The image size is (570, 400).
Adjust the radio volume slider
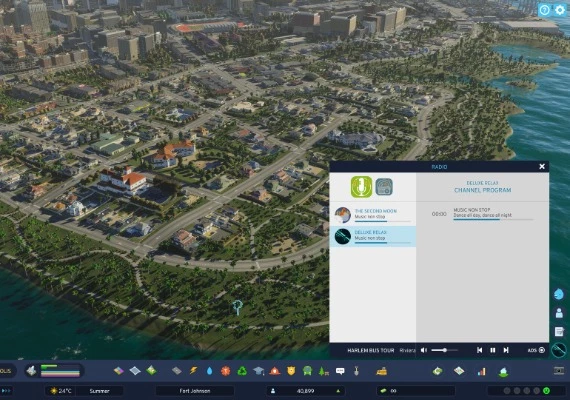[x=445, y=350]
